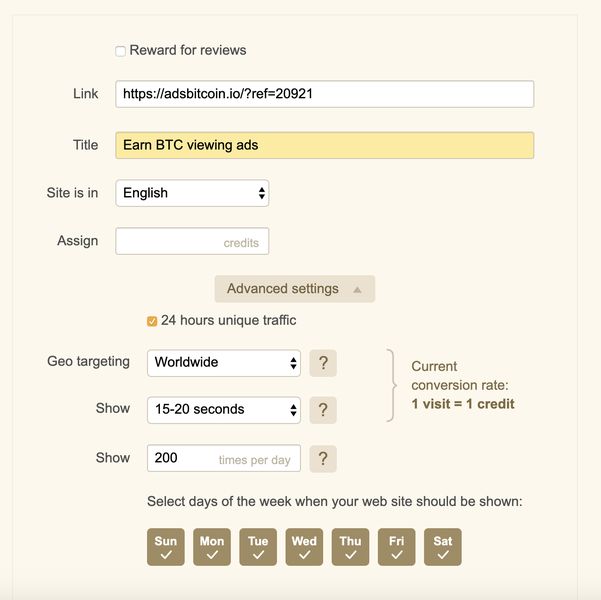Open the Geo targeting Worldwide dropdown
This screenshot has width=601, height=600.
click(223, 363)
